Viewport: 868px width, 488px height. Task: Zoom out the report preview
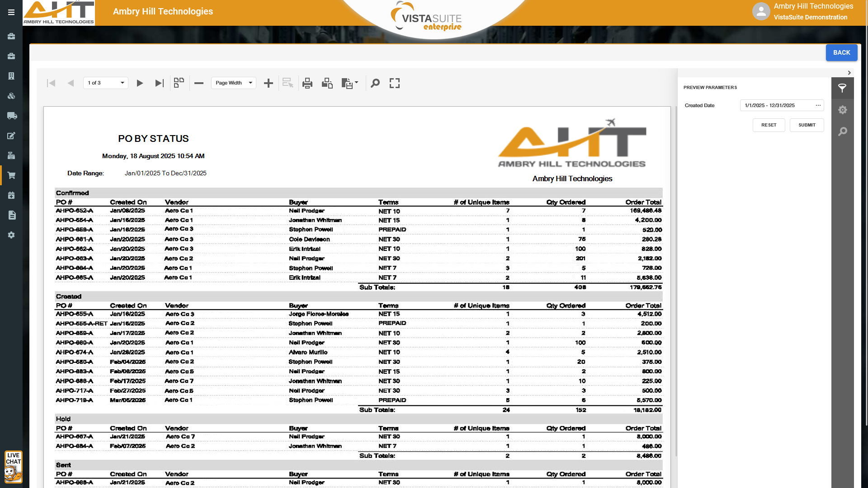point(199,83)
